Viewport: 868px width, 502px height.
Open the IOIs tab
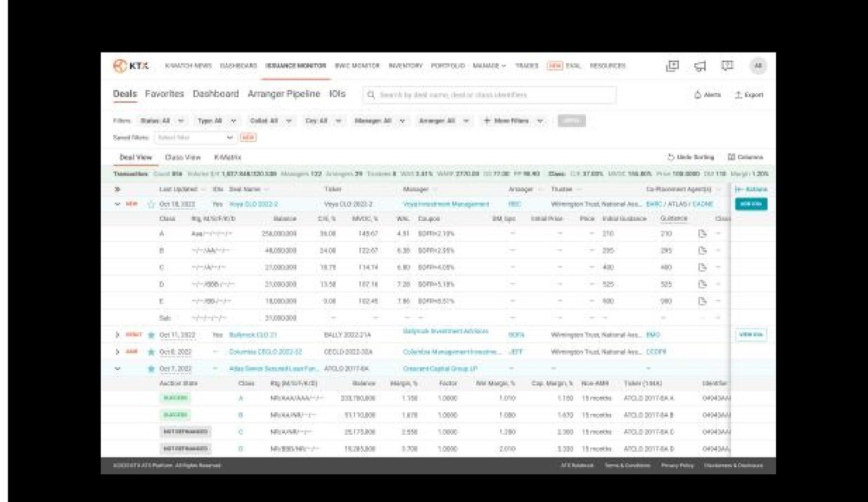click(337, 94)
